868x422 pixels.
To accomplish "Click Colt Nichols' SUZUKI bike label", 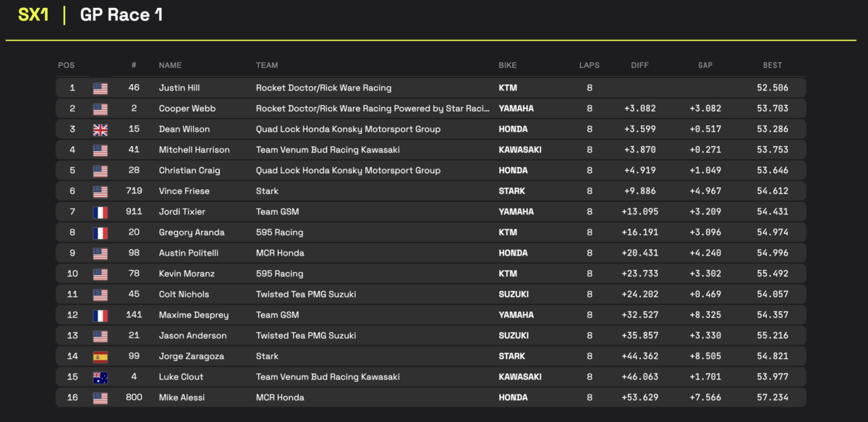I will pos(514,295).
